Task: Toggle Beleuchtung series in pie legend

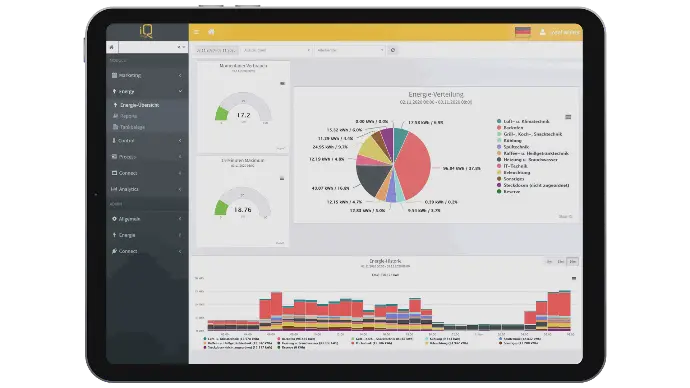Action: [513, 172]
